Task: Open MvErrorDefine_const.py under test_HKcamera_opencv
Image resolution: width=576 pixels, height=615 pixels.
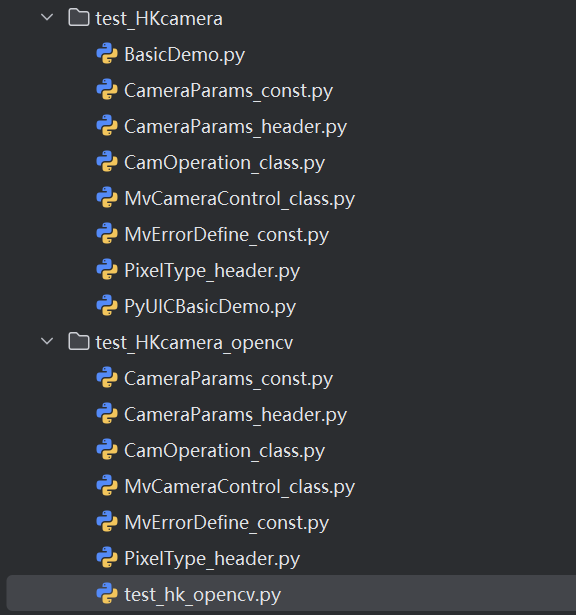Action: pyautogui.click(x=226, y=523)
